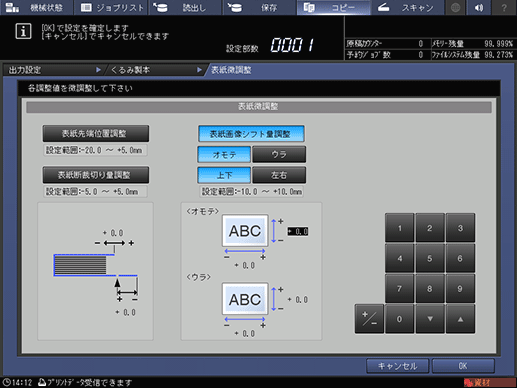
Task: Click the globe icon in top bar
Action: [x=455, y=7]
